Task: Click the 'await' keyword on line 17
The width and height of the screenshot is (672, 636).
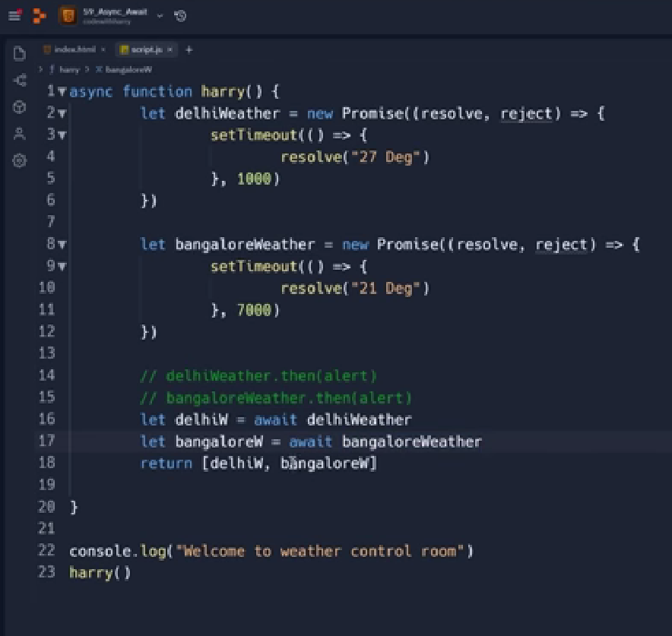Action: pos(311,441)
